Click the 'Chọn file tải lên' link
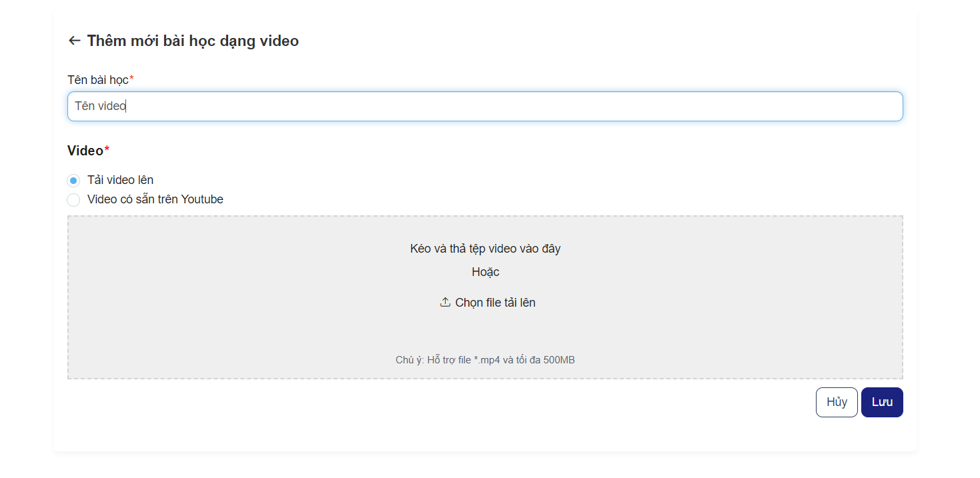Screen dimensions: 980x478 pos(495,303)
